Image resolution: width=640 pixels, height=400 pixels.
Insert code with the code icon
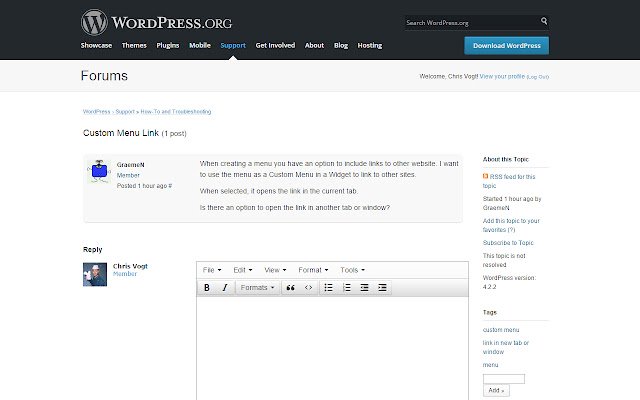click(x=308, y=288)
